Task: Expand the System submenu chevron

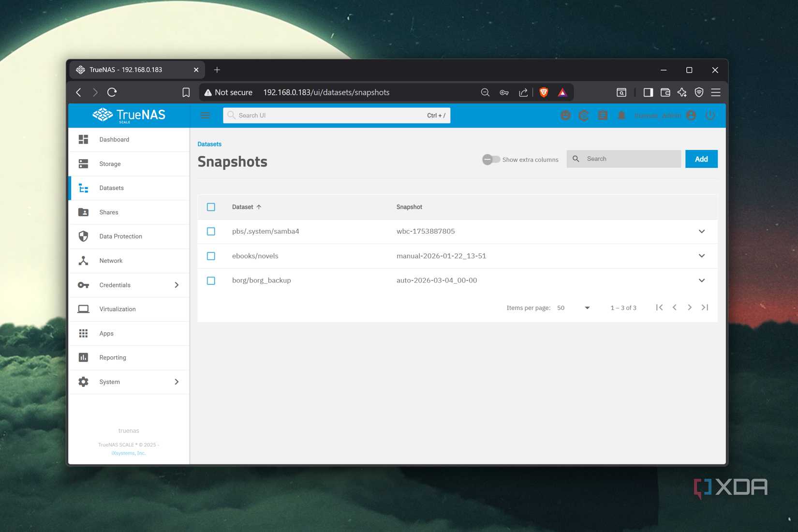Action: [x=177, y=382]
